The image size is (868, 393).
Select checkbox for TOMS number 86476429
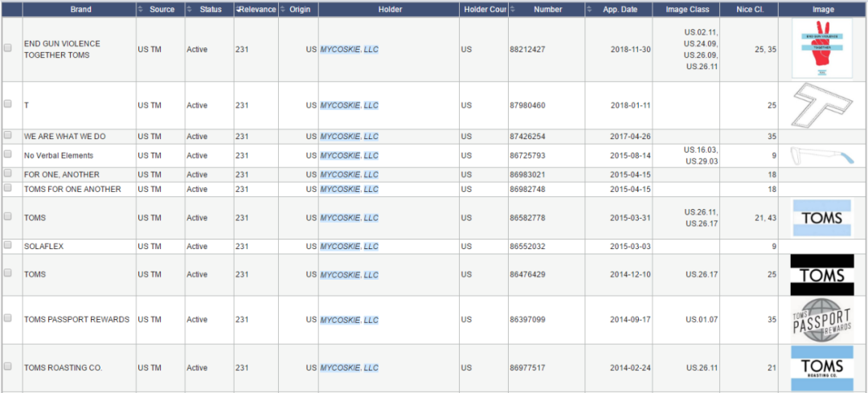[8, 273]
